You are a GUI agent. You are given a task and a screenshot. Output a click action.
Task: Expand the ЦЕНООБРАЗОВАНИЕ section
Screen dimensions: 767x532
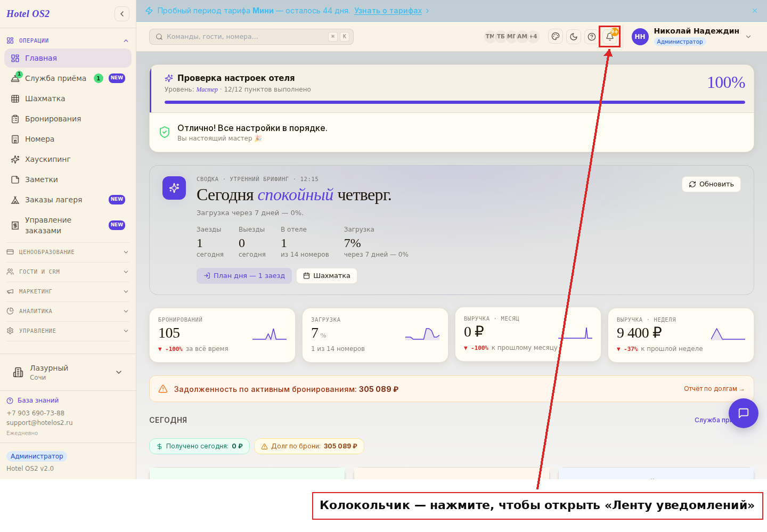67,252
